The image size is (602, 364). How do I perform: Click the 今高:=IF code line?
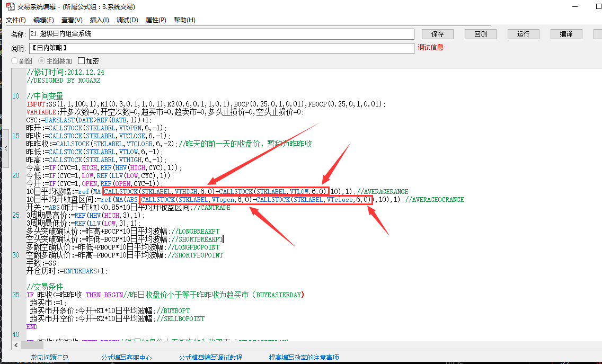tap(104, 168)
